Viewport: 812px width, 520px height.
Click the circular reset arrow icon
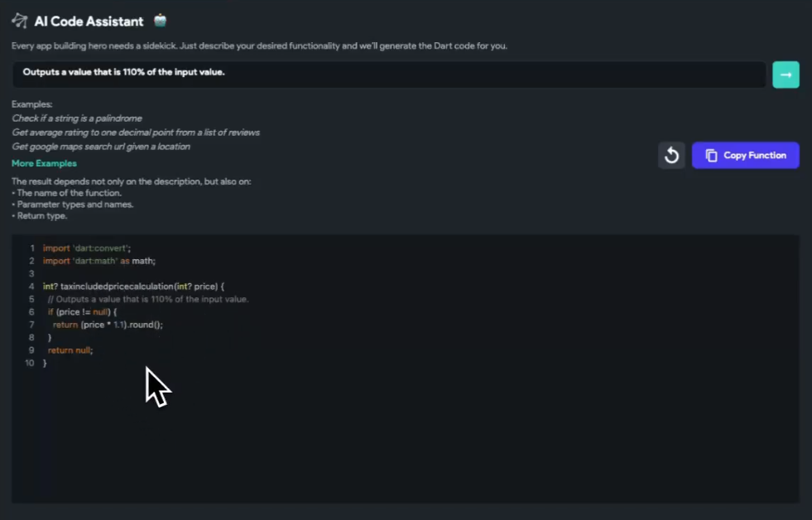[671, 156]
